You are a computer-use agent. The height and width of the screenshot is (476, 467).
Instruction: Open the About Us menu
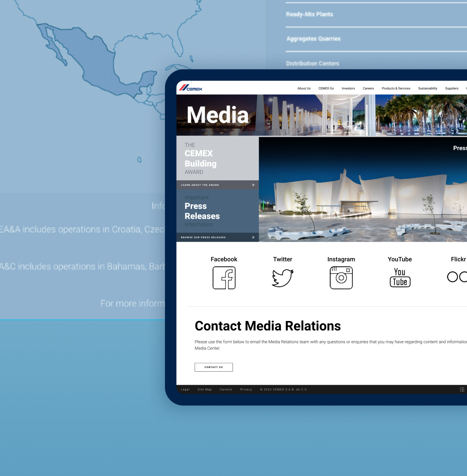304,89
